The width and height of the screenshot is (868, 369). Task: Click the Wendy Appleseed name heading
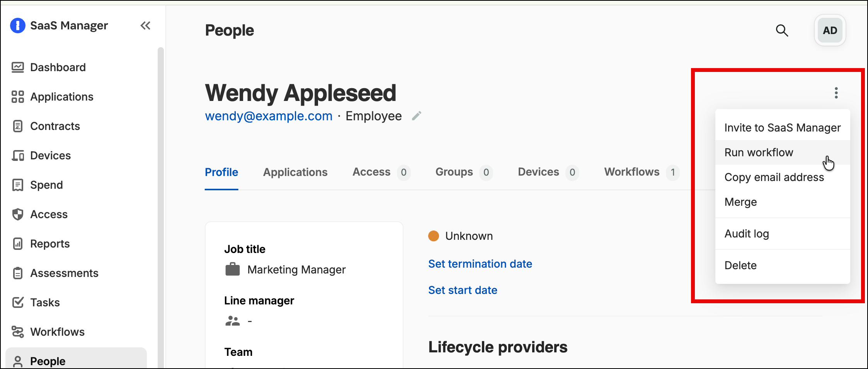[301, 93]
